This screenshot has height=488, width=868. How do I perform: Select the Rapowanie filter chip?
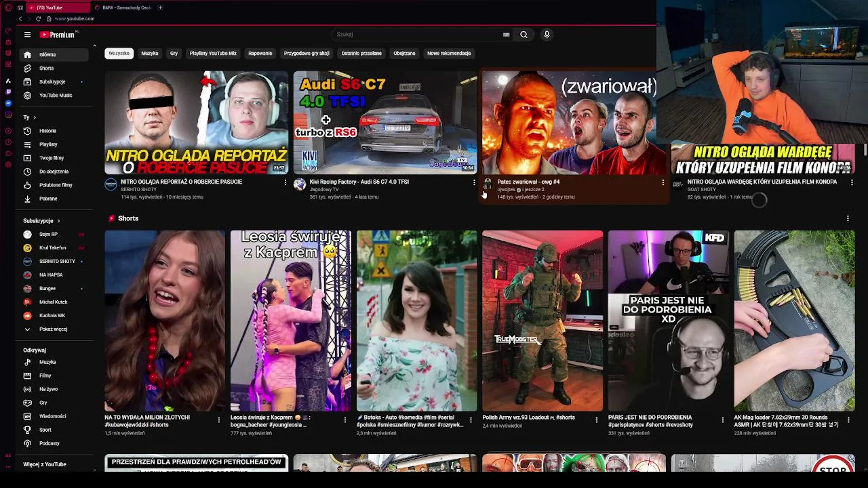pyautogui.click(x=260, y=54)
